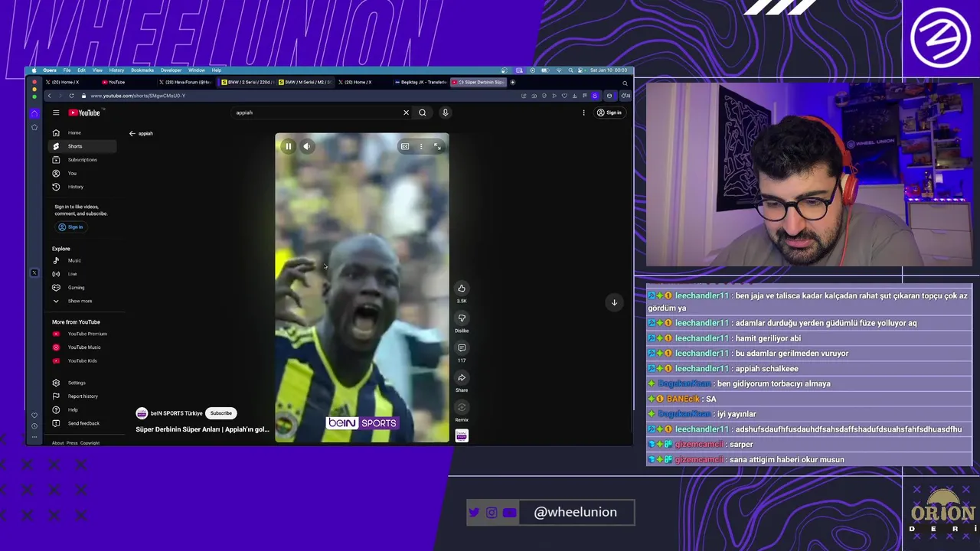Open comments showing 117
The width and height of the screenshot is (980, 551).
coord(462,348)
